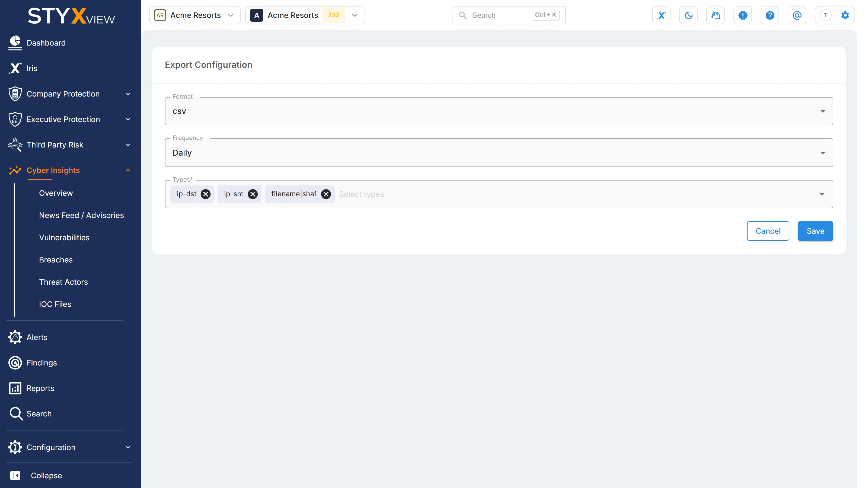Click the top Search input field
The image size is (868, 488).
click(x=509, y=15)
